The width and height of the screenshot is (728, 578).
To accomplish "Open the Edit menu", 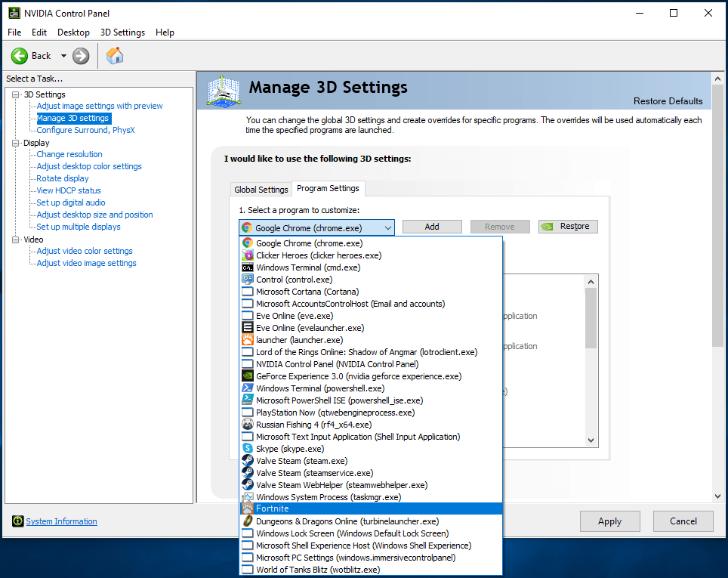I will (39, 32).
